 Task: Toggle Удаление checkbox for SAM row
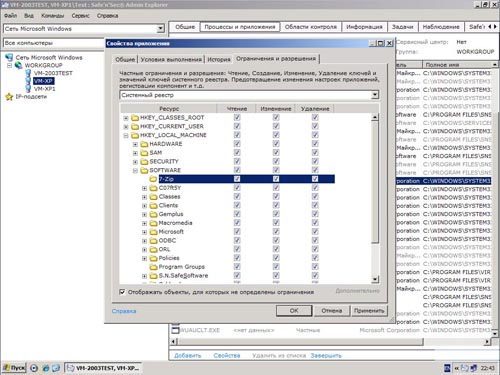point(315,153)
